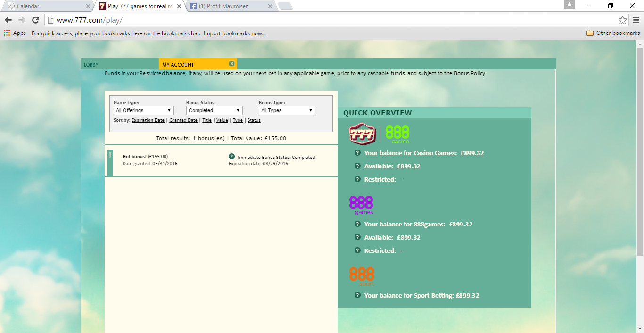Open the Bonus Status dropdown
The image size is (644, 333).
(x=215, y=110)
